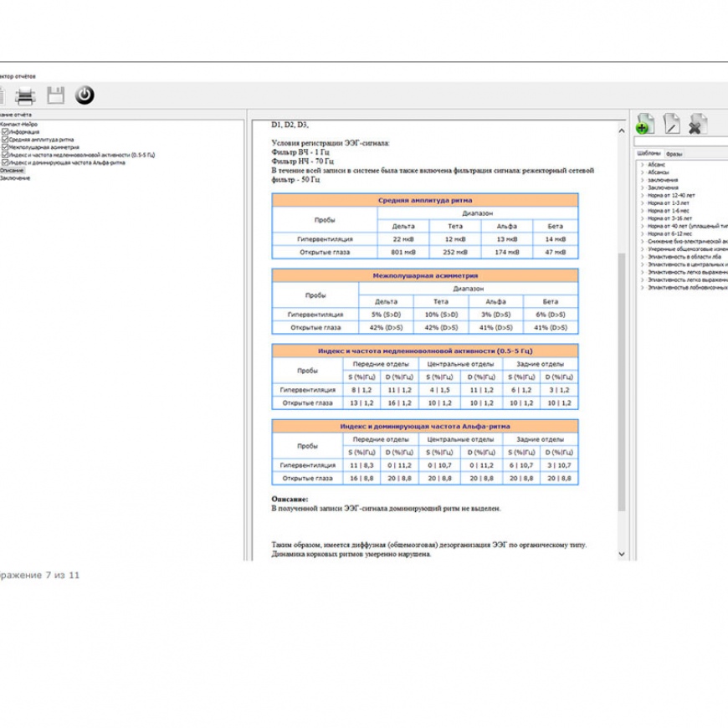Edit the template using the pencil page icon
Image resolution: width=728 pixels, height=728 pixels.
(x=671, y=124)
